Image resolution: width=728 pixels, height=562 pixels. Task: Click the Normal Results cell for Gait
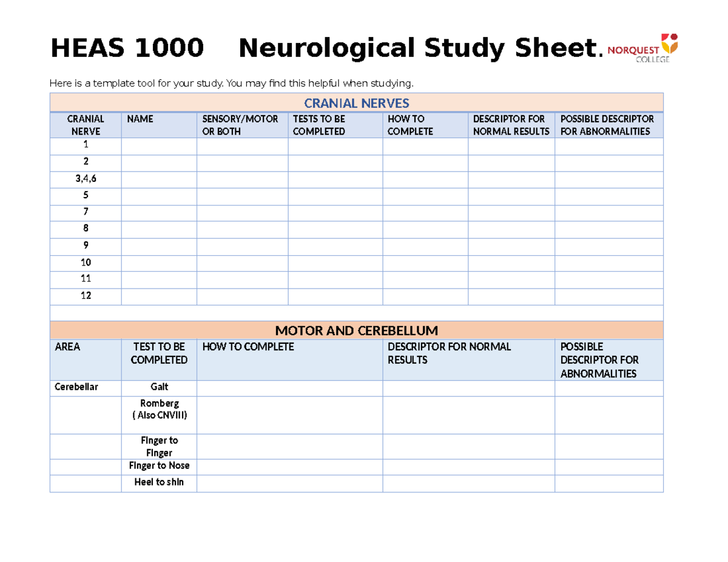pos(469,389)
